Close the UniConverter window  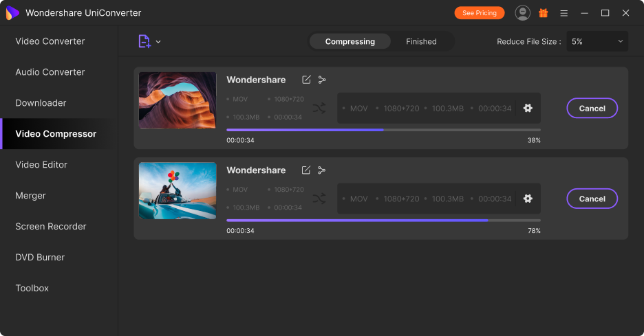pyautogui.click(x=625, y=13)
